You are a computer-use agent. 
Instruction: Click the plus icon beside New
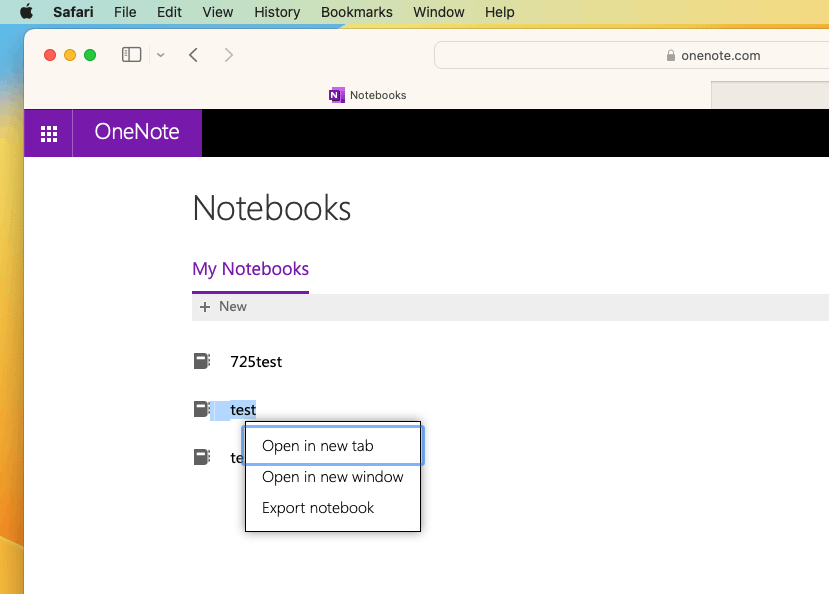pos(205,307)
